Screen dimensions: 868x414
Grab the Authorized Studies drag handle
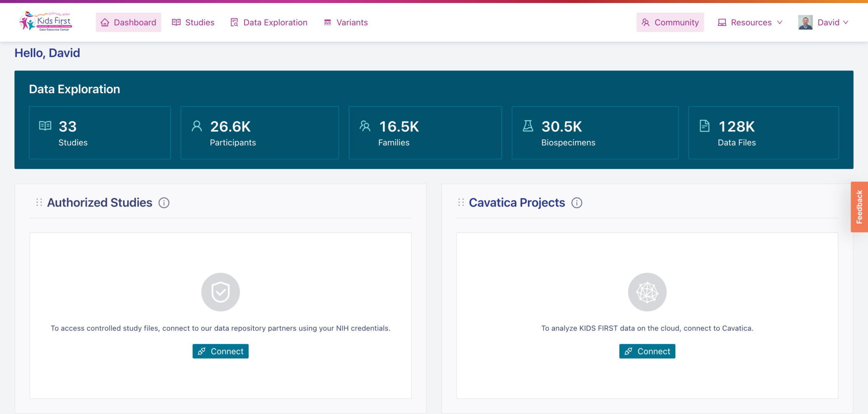point(39,203)
